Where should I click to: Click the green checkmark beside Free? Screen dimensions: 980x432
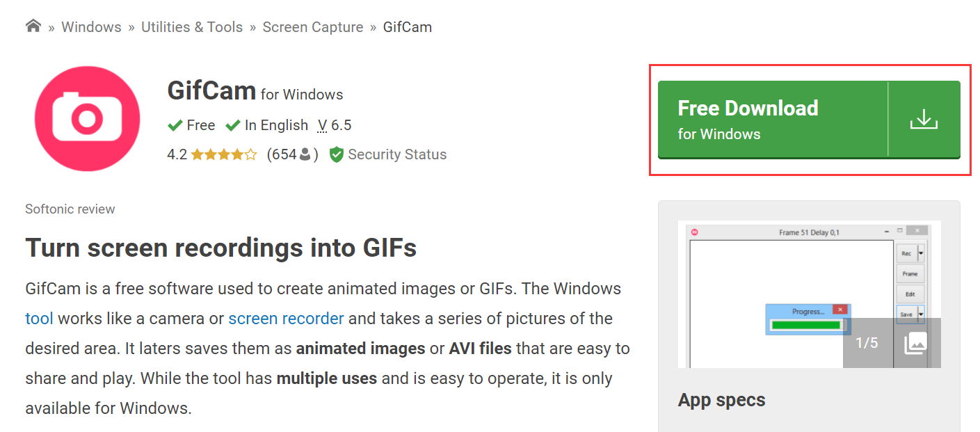click(175, 125)
